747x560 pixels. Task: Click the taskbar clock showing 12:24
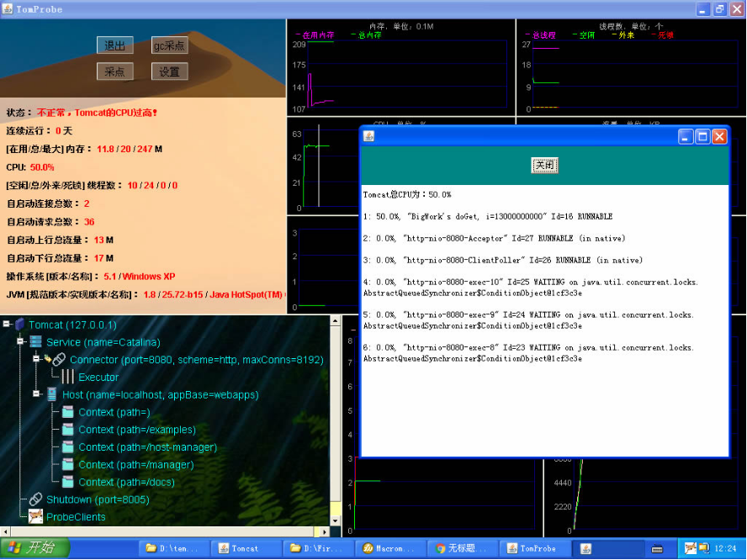tap(725, 548)
